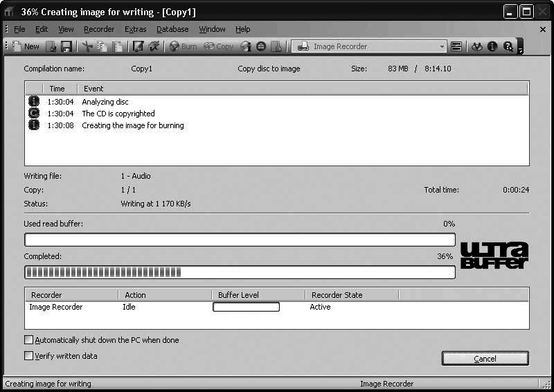Viewport: 554px width, 392px height.
Task: Click the Save floppy disk icon
Action: click(x=66, y=46)
